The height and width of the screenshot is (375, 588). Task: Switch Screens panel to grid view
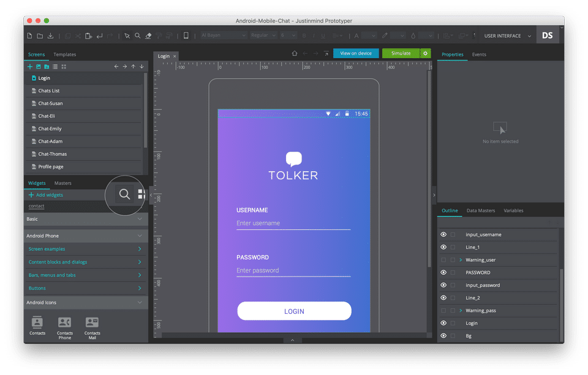click(x=64, y=67)
